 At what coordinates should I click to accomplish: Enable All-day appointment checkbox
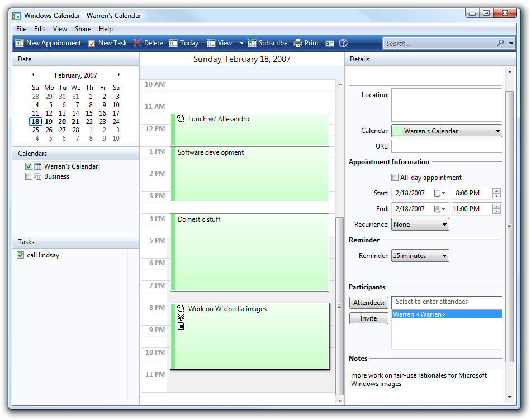tap(395, 178)
